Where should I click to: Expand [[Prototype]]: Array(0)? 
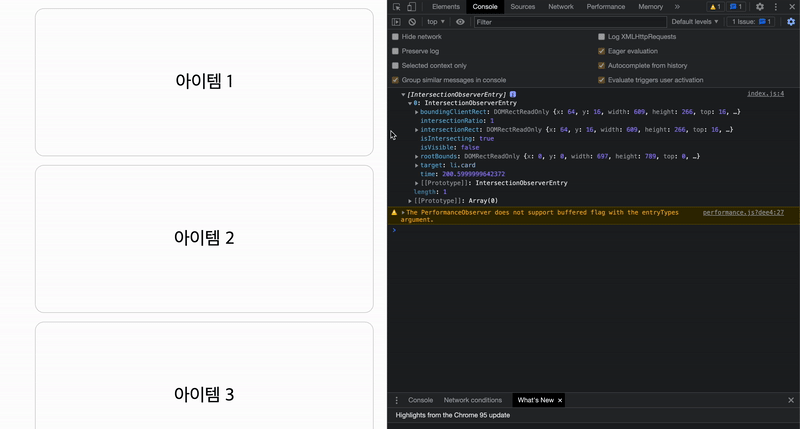point(410,201)
